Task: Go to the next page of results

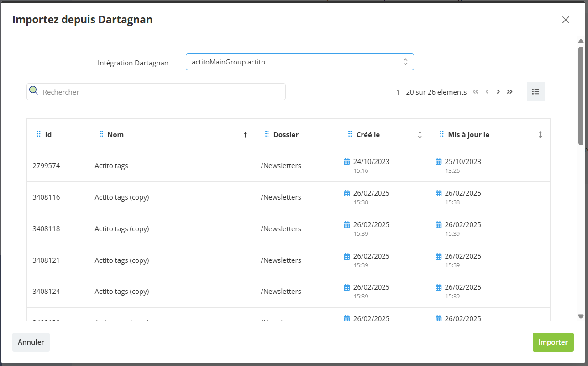Action: tap(498, 92)
